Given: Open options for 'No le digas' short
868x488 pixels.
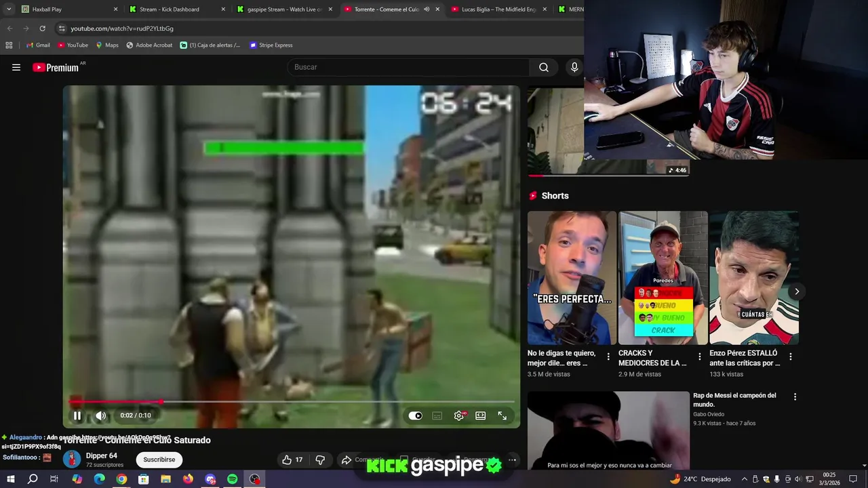Looking at the screenshot, I should [x=608, y=357].
